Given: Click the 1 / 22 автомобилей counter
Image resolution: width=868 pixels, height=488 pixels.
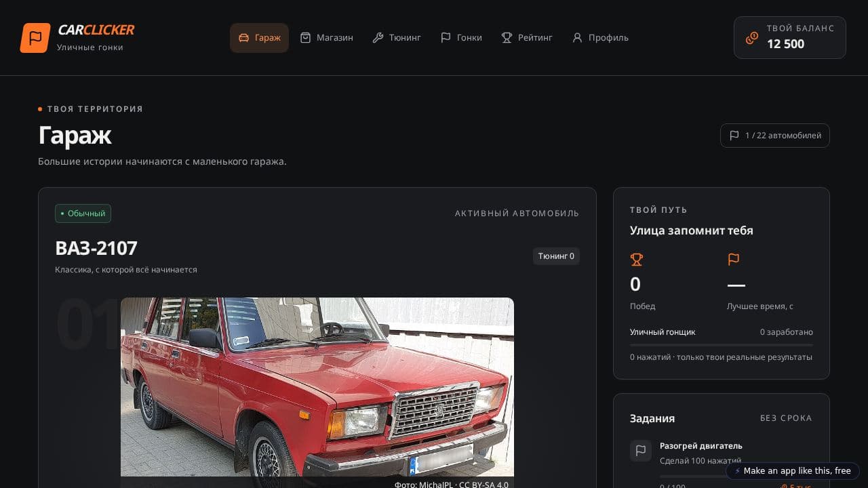Looking at the screenshot, I should (x=775, y=136).
